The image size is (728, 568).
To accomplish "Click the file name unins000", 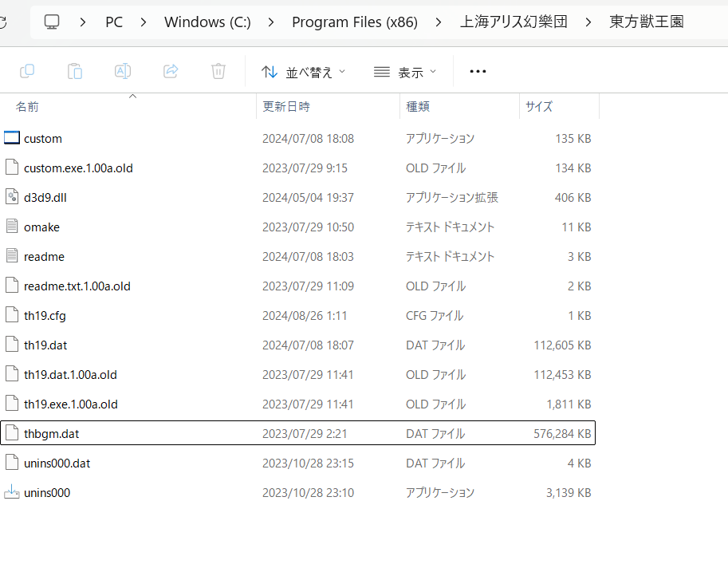I will point(47,493).
